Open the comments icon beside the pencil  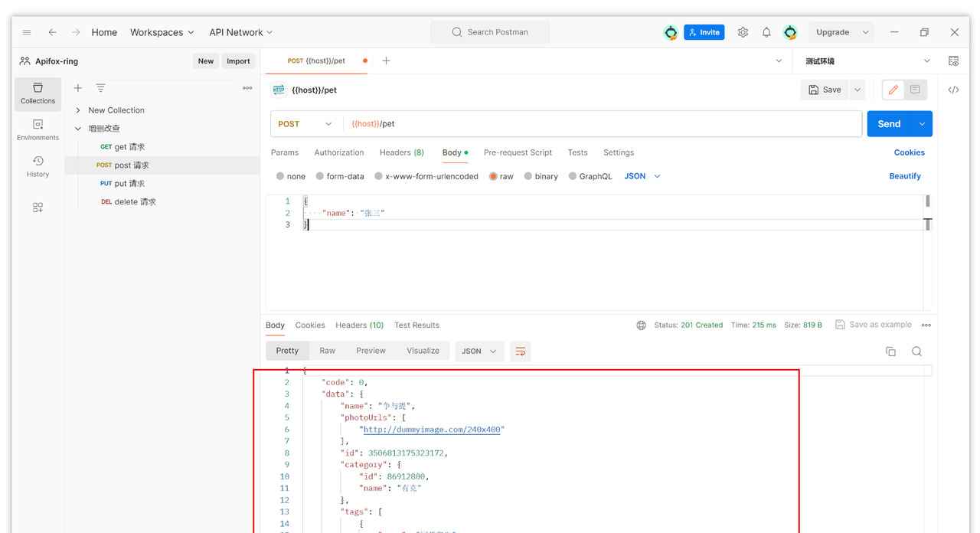915,90
